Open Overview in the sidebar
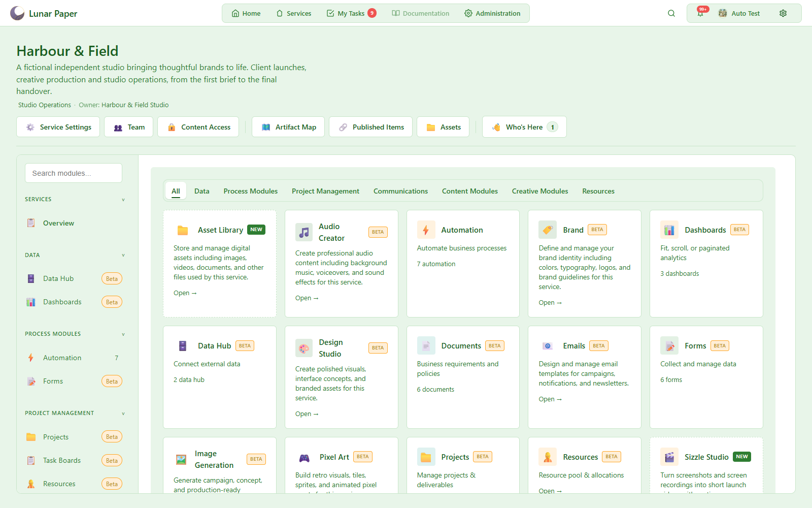The width and height of the screenshot is (812, 508). [74, 223]
